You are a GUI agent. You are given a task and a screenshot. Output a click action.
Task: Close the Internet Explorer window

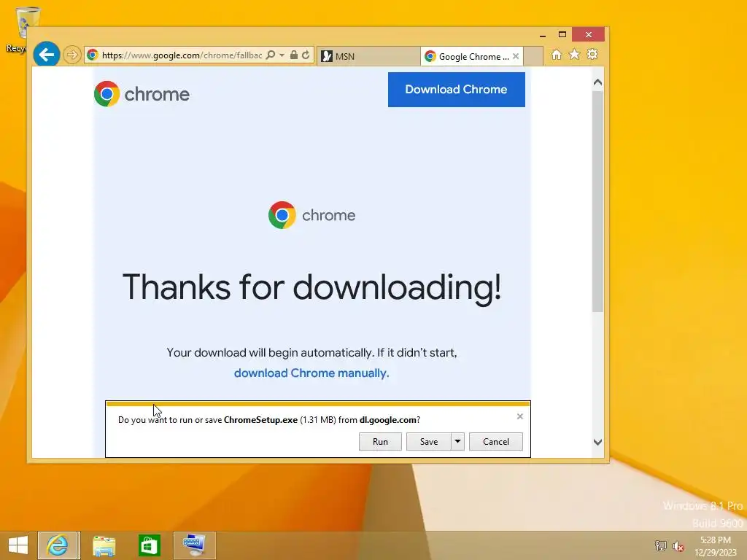pos(589,35)
